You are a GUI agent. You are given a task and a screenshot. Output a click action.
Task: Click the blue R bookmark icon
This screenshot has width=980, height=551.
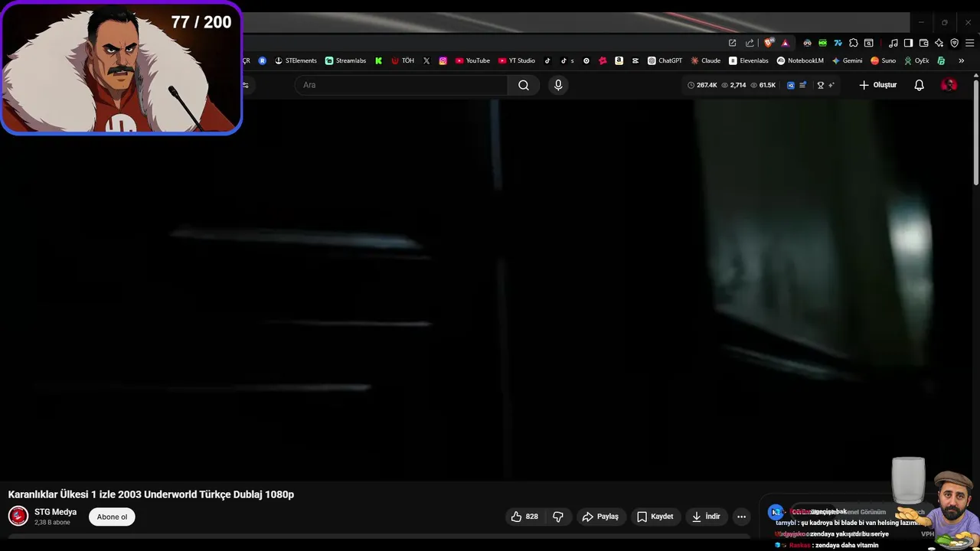pos(263,60)
